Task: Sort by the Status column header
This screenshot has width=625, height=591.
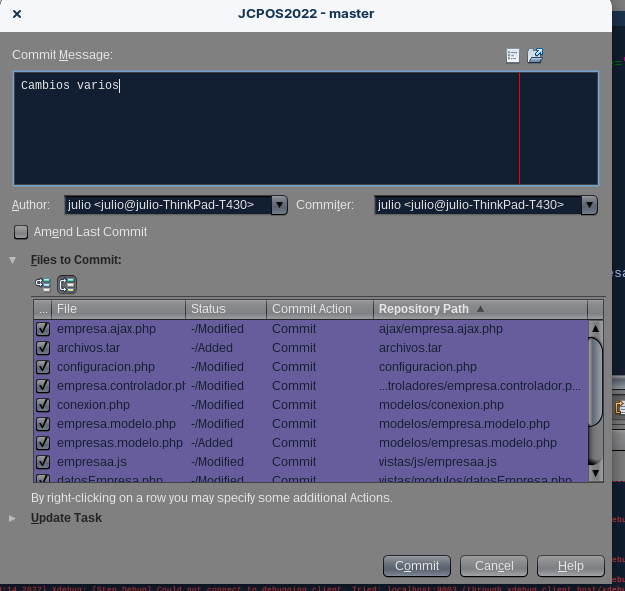Action: pos(225,309)
